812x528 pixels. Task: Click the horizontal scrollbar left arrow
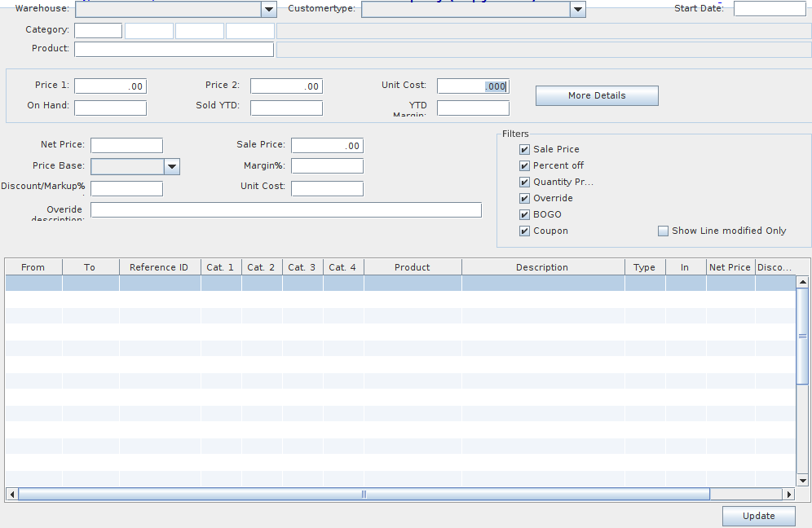point(12,494)
